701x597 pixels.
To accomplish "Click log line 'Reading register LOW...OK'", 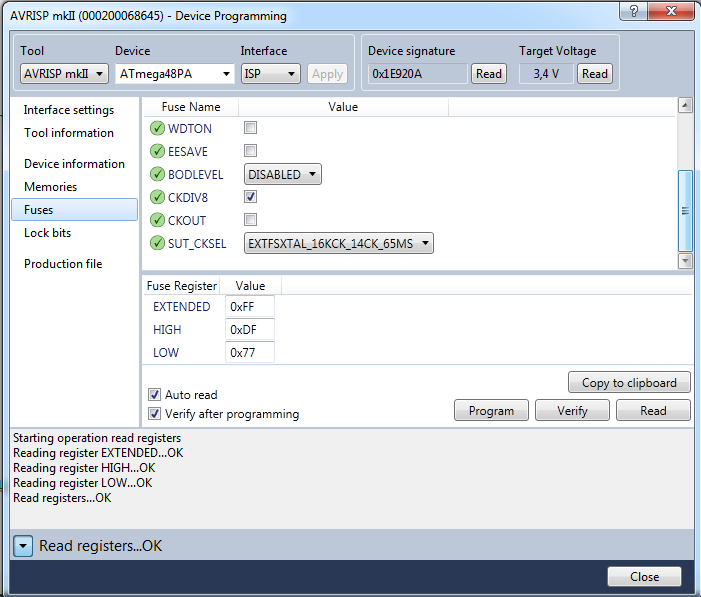I will [83, 483].
